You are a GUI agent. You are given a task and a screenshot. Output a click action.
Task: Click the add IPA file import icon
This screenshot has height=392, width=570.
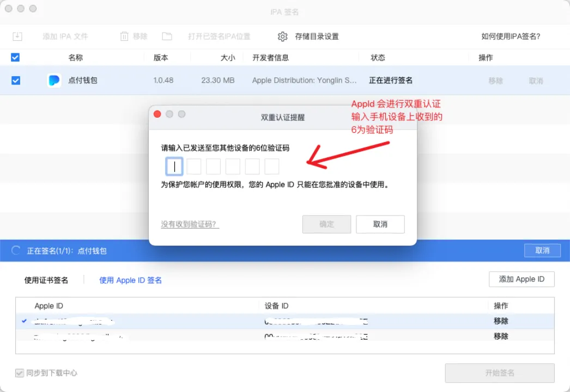[x=17, y=36]
